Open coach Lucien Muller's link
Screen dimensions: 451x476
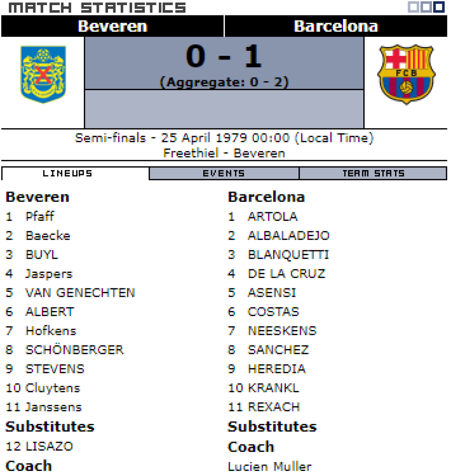[x=270, y=466]
